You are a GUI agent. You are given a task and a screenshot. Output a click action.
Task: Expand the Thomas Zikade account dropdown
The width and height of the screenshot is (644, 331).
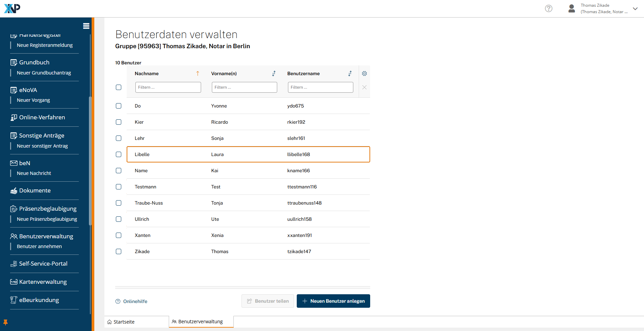(635, 9)
